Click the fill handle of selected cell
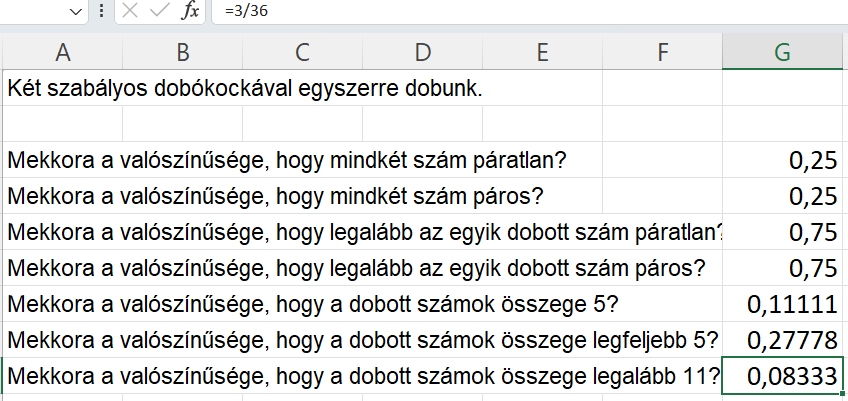Viewport: 848px width, 401px height. (x=843, y=393)
